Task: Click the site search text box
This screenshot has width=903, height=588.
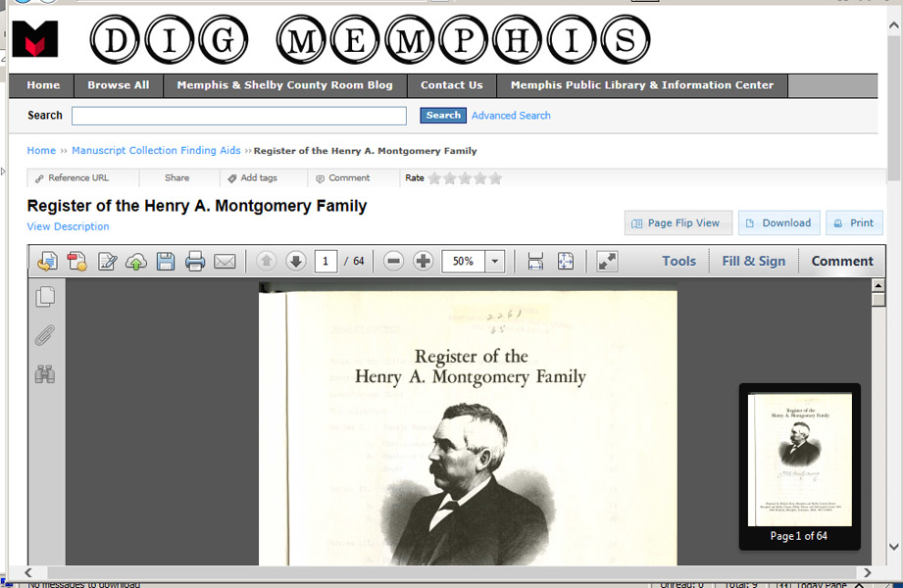Action: click(239, 116)
